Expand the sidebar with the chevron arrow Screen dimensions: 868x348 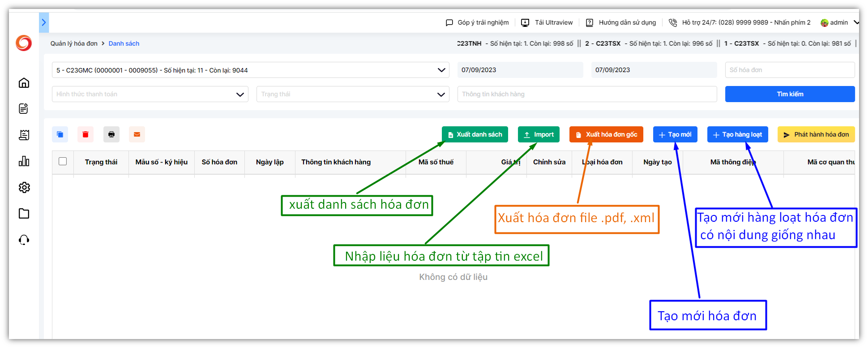(44, 22)
